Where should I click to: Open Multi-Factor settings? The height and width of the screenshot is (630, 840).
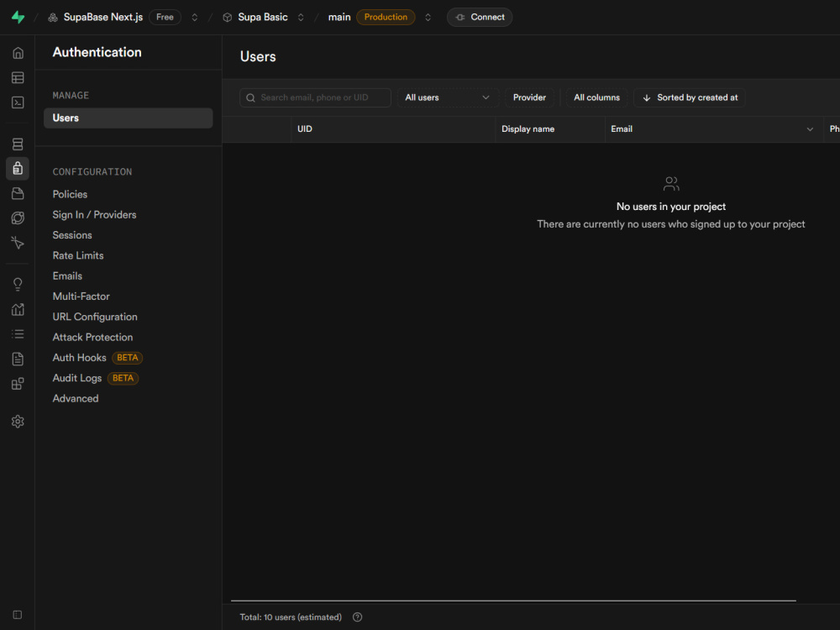tap(81, 297)
